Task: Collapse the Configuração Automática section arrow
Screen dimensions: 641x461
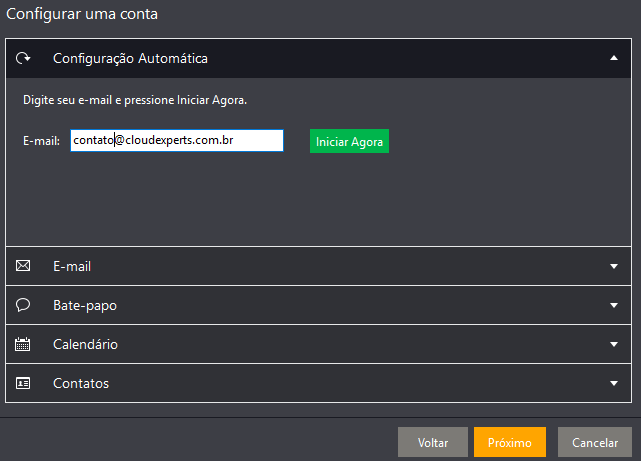Action: [614, 58]
